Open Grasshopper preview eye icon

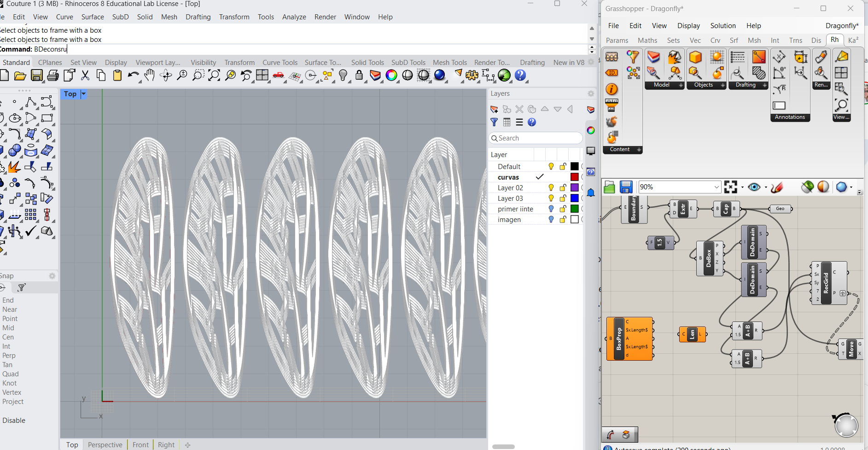[754, 187]
